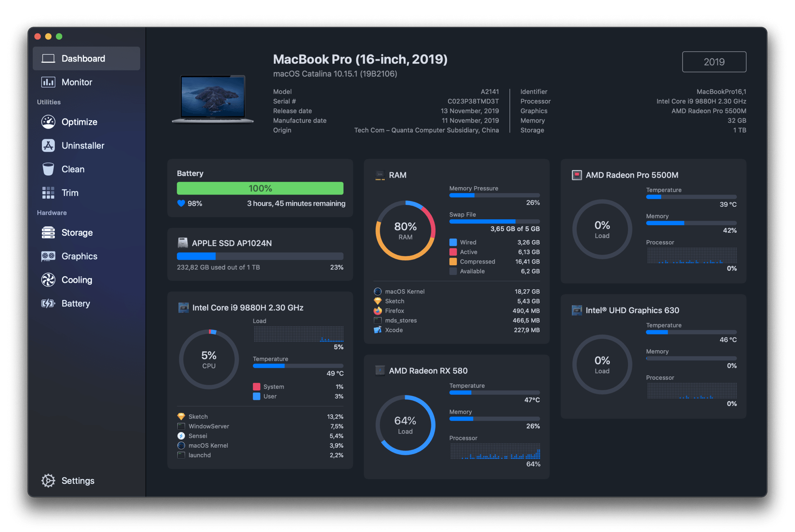Click the AMD Radeon Pro 5500M chip icon
Screen dimensions: 795x532
click(x=577, y=175)
